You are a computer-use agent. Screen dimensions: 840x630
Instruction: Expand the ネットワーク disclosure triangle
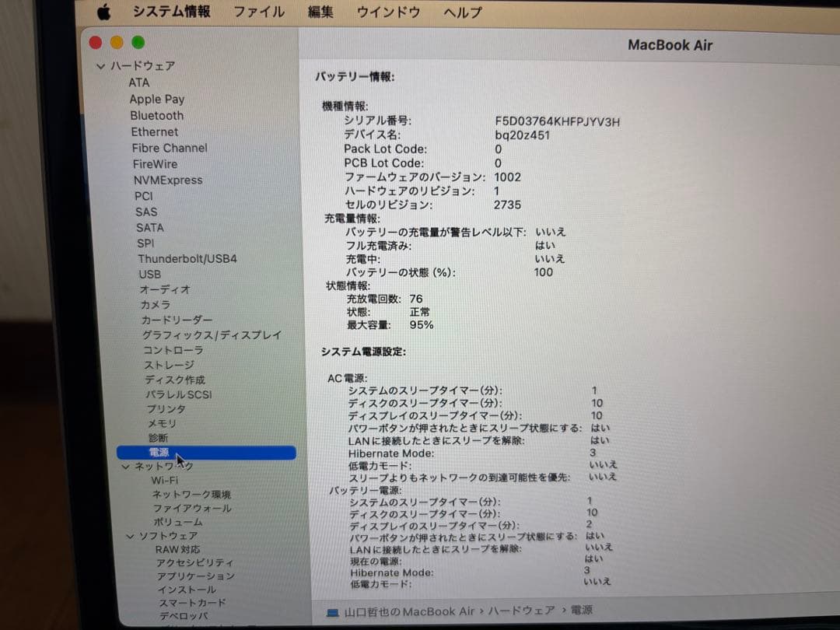[127, 465]
